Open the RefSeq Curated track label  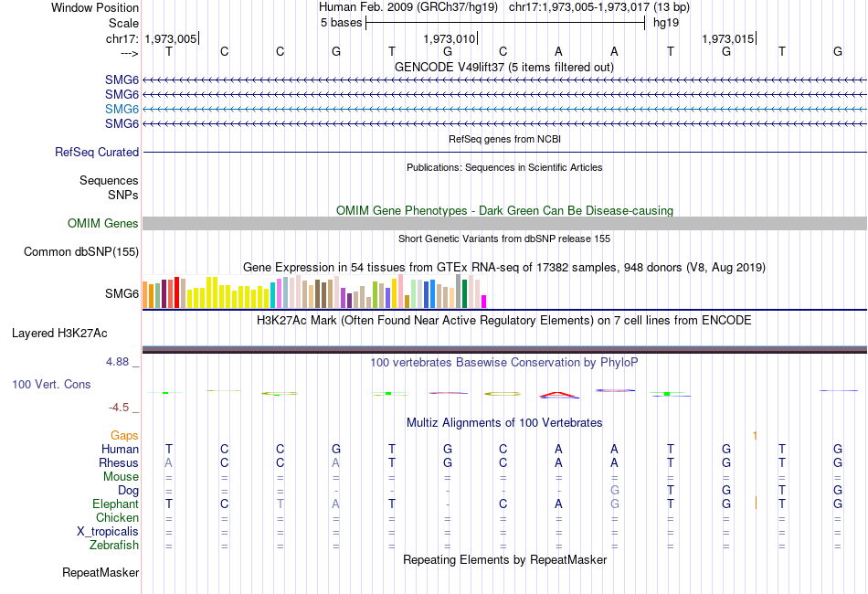coord(97,153)
